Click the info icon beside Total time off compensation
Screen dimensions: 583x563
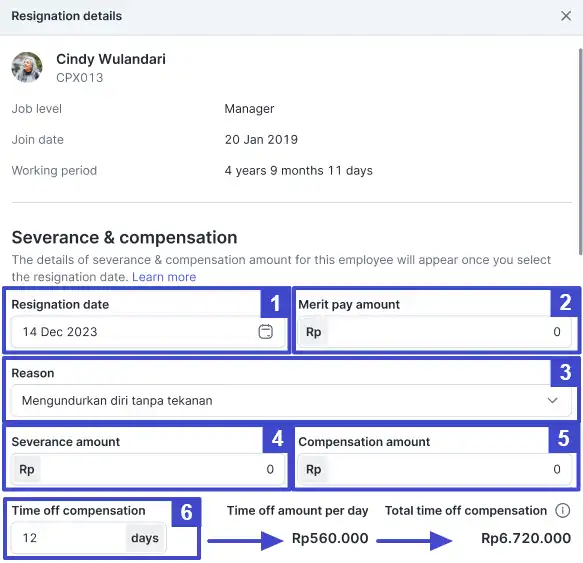pos(563,511)
